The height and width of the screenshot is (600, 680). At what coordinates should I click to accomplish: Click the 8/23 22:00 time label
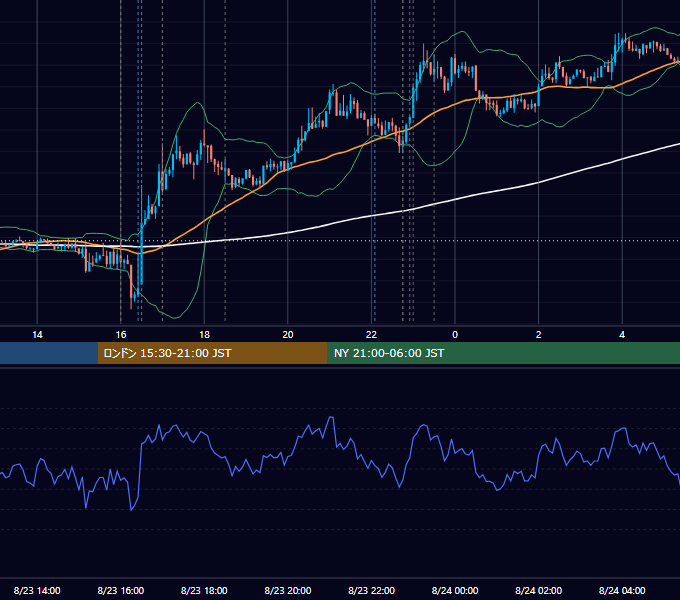(x=371, y=590)
